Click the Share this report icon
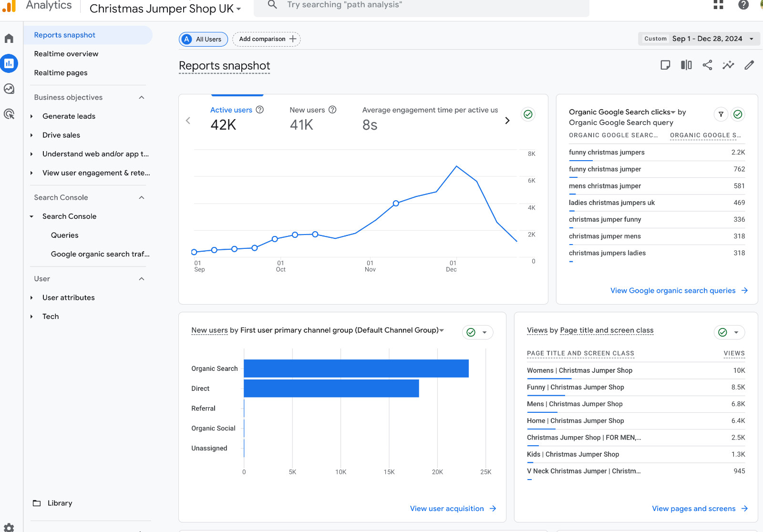 pyautogui.click(x=707, y=65)
